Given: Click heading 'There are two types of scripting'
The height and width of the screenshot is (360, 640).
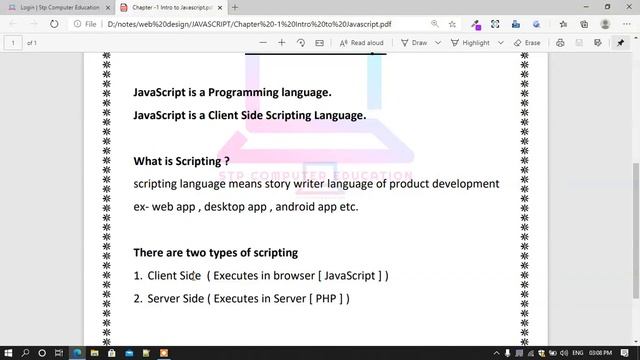Looking at the screenshot, I should click(216, 253).
